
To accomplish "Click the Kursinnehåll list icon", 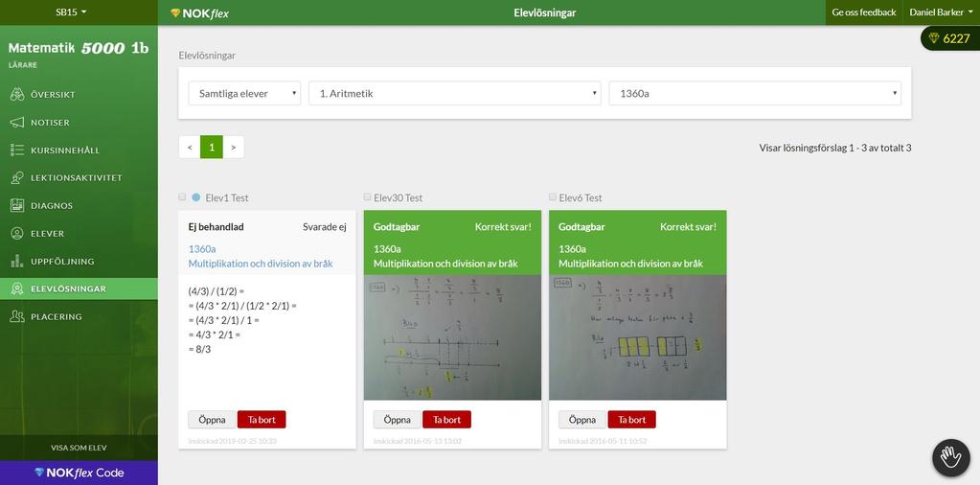I will click(x=17, y=150).
